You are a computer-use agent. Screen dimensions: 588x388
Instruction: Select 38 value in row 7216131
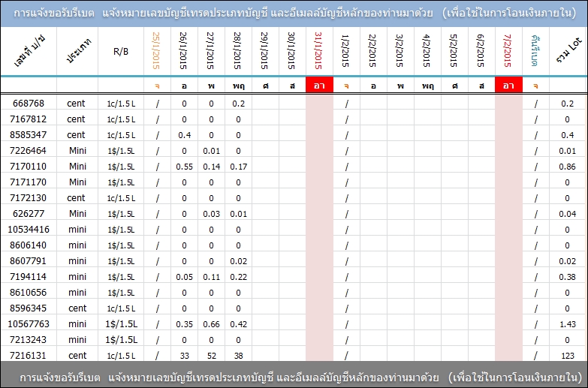coord(238,355)
